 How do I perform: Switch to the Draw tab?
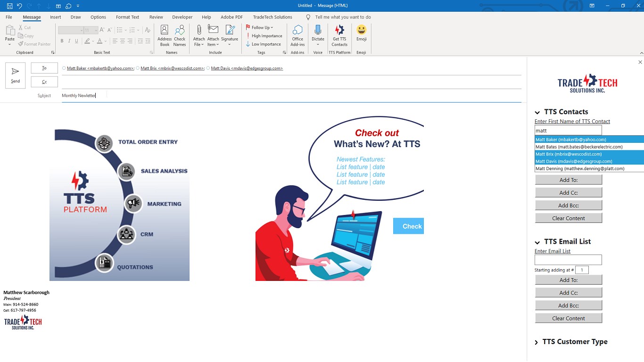[75, 17]
